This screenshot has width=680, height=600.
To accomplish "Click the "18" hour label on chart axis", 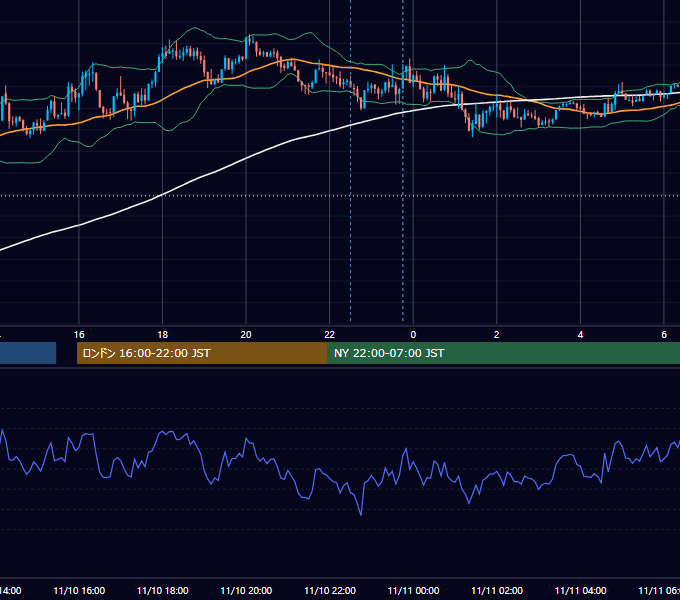I will click(x=163, y=335).
